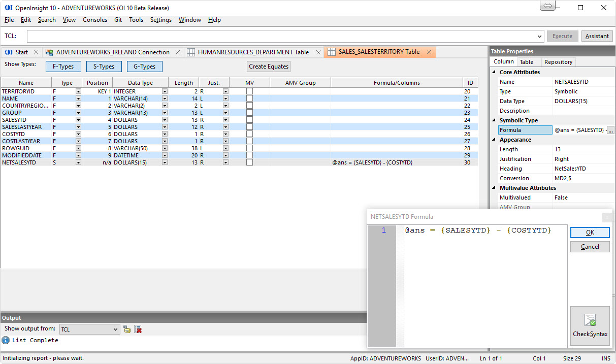Toggle the S-Types filter button
The width and height of the screenshot is (616, 364).
(x=104, y=67)
